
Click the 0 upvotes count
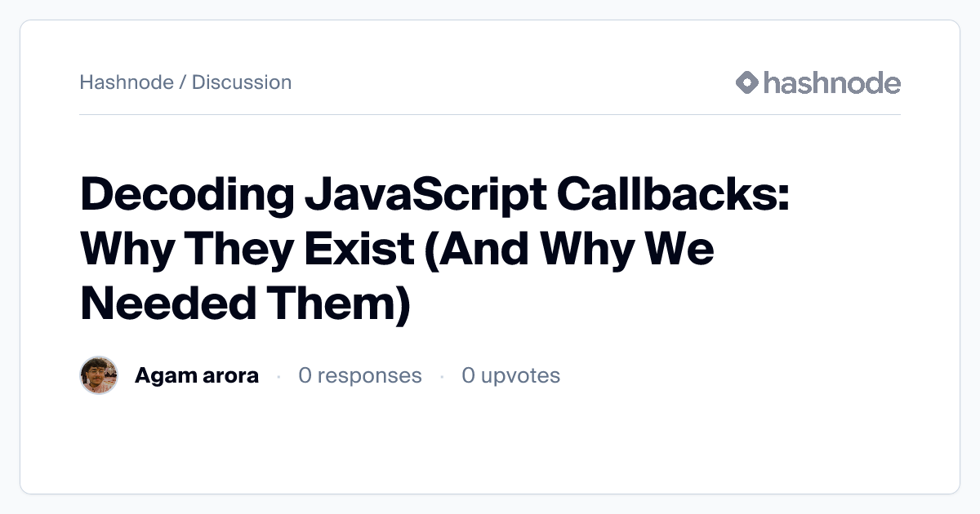(510, 375)
